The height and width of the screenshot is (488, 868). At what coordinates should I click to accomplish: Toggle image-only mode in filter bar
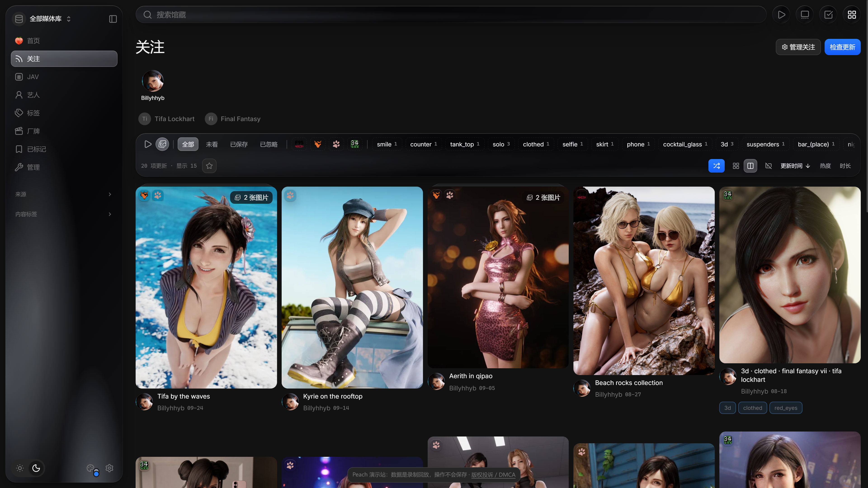[x=163, y=144]
